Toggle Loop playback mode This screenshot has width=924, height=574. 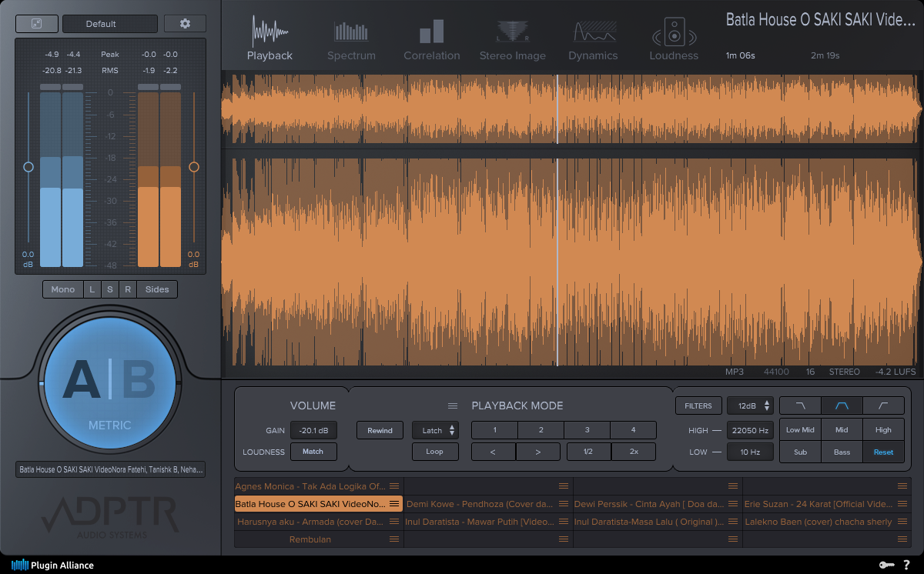[435, 452]
